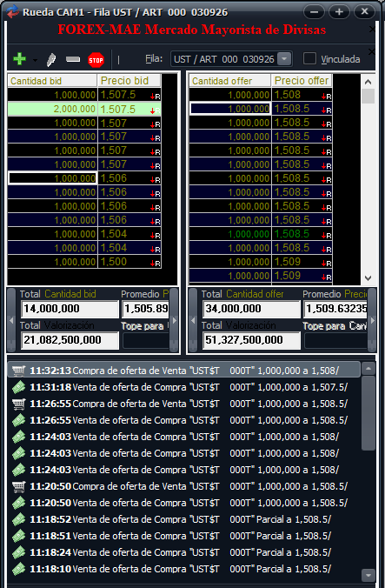Click the empty Tope para bid field
385x588 pixels.
click(x=146, y=340)
